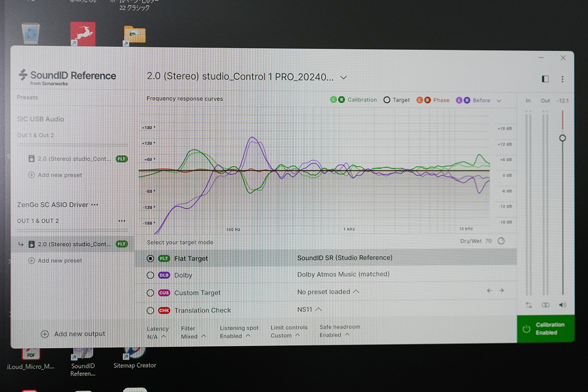The height and width of the screenshot is (392, 588).
Task: Toggle the Calibration curve legend item
Action: tap(353, 100)
